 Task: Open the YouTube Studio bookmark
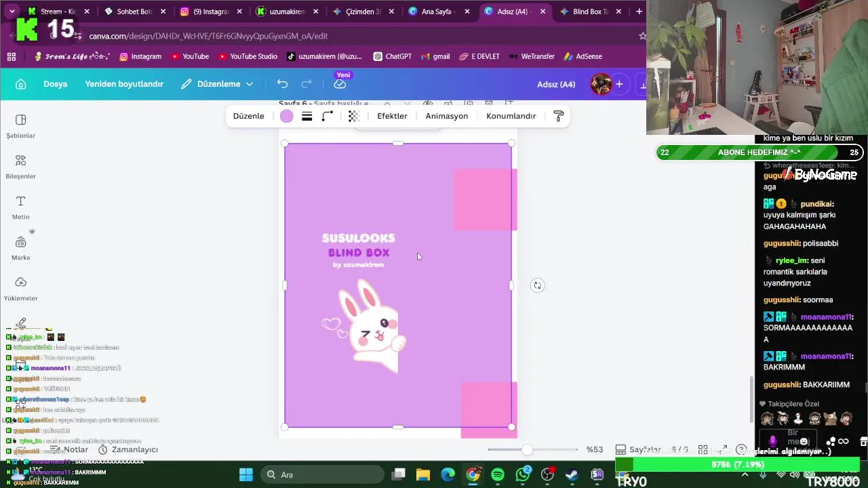tap(248, 56)
